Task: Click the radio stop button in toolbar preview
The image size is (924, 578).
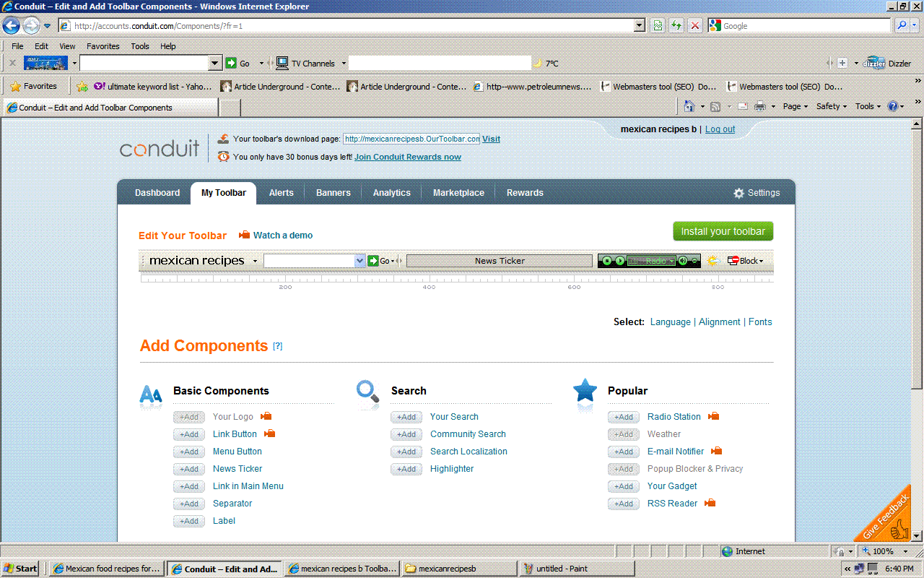Action: click(x=608, y=261)
